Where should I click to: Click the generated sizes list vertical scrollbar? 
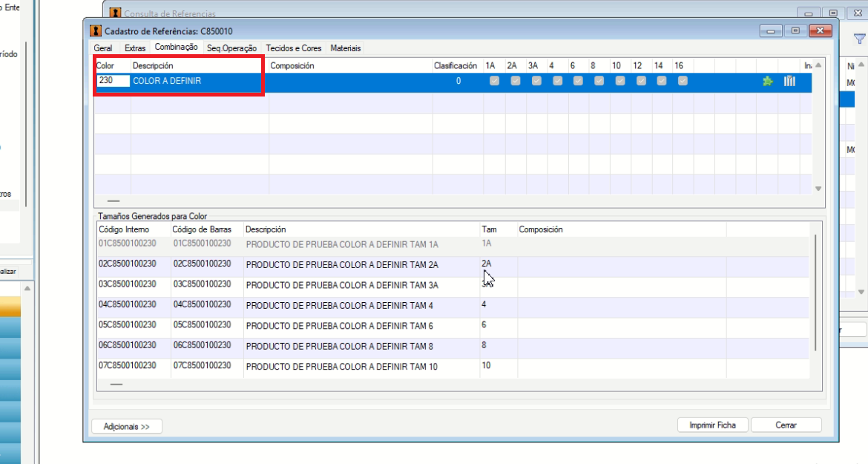pos(816,293)
